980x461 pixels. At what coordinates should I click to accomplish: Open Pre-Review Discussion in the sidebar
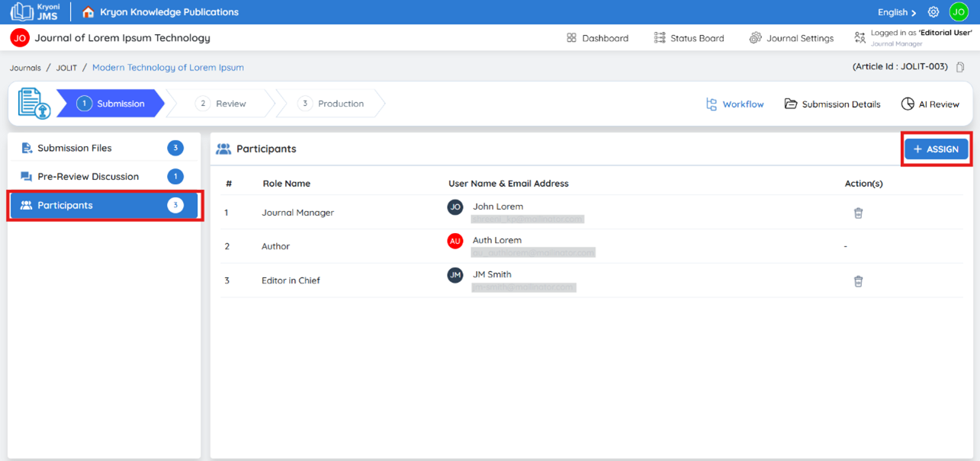tap(104, 177)
